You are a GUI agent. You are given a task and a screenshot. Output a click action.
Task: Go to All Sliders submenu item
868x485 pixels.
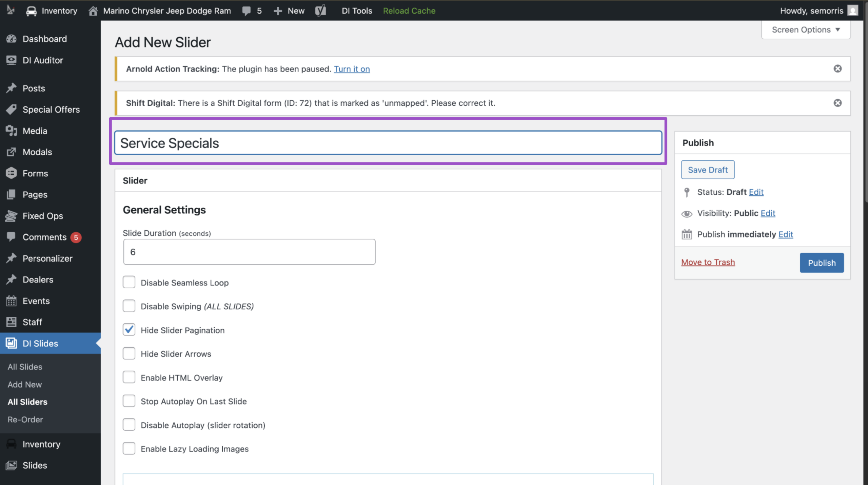click(27, 402)
